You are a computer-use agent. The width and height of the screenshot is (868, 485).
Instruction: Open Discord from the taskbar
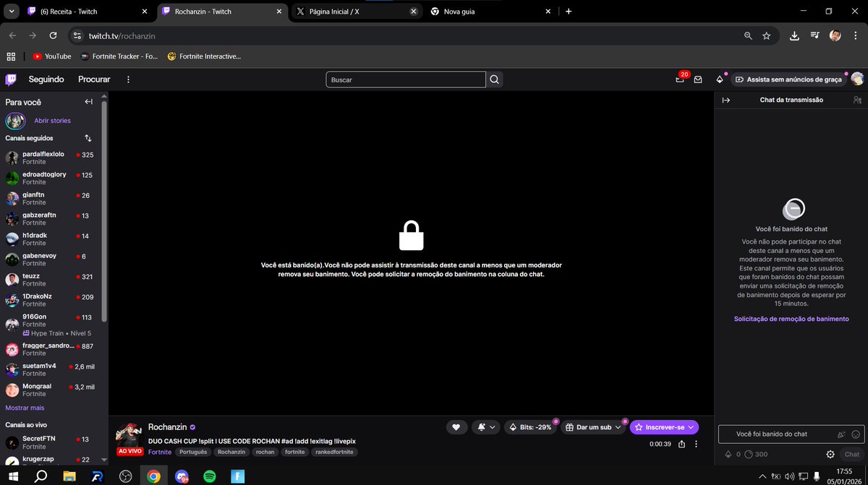point(181,476)
